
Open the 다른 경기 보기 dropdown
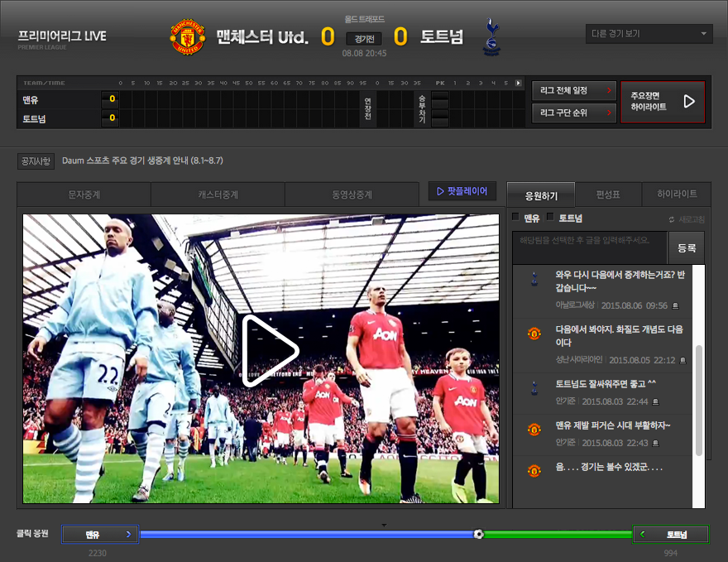pyautogui.click(x=649, y=34)
